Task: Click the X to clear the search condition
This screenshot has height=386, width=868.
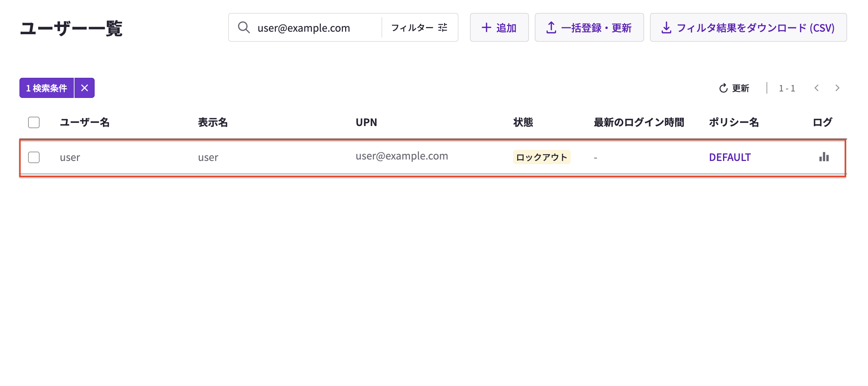Action: (x=85, y=87)
